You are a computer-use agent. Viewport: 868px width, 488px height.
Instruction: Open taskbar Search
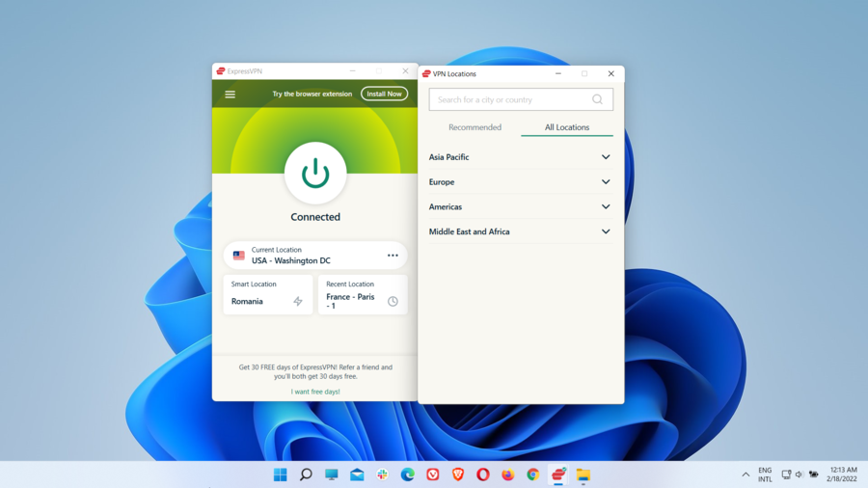pos(306,474)
